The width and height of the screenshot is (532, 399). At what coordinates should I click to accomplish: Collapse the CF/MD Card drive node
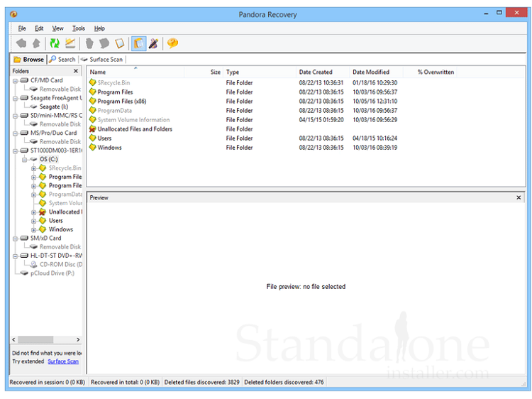pos(16,81)
